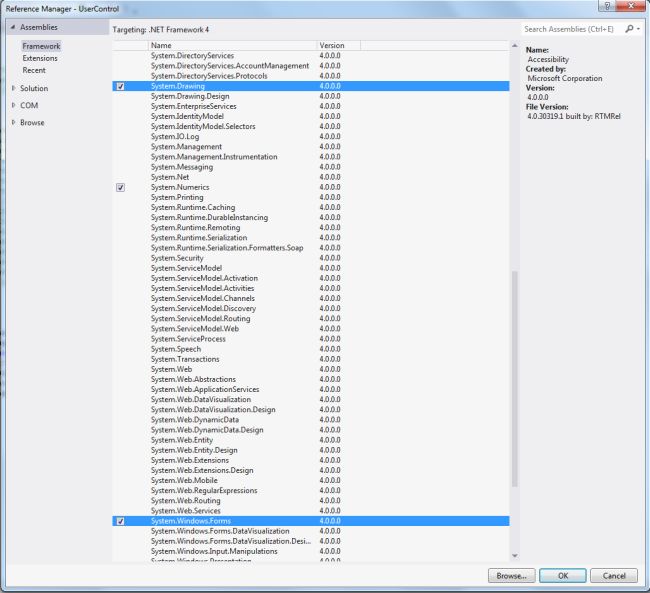Select System.Runtime.Remoting row

[310, 228]
